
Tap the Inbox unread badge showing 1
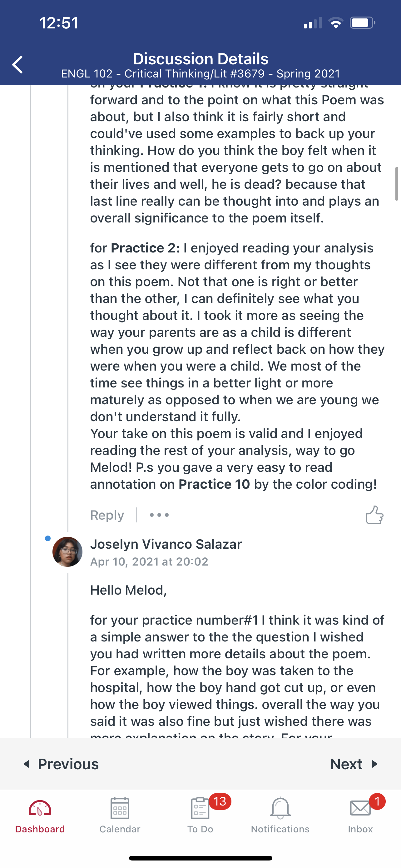pyautogui.click(x=377, y=801)
